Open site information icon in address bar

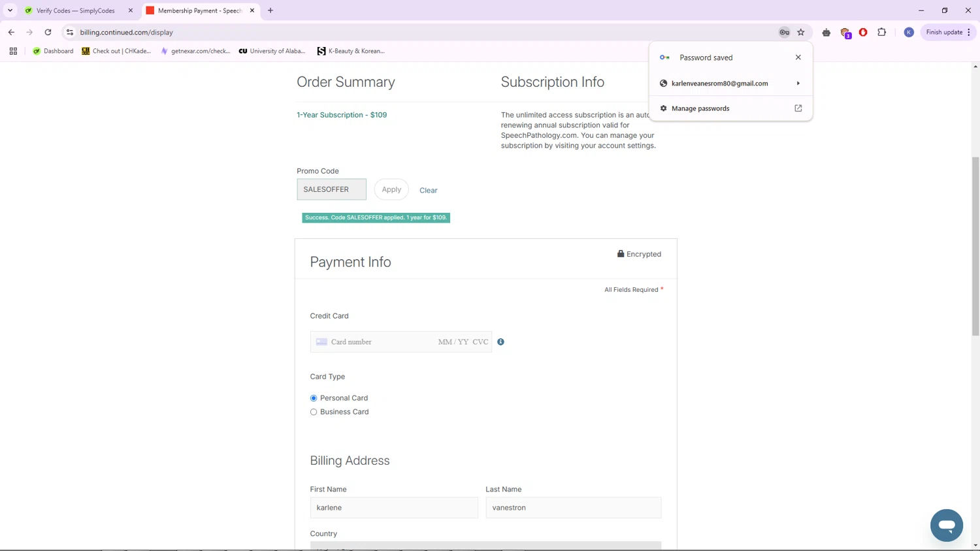click(x=70, y=32)
